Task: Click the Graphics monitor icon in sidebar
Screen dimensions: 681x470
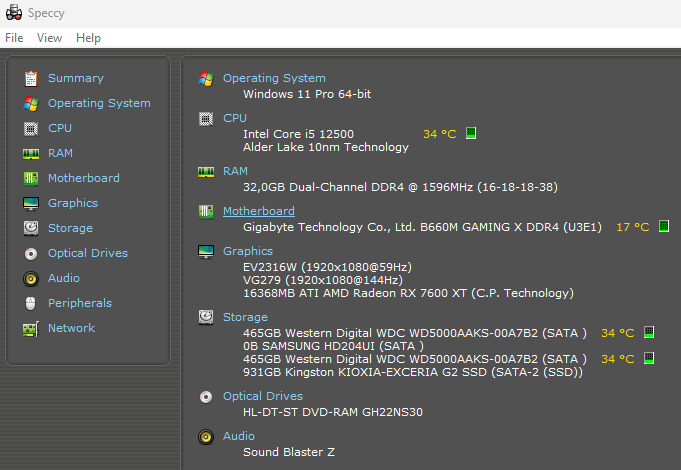Action: (x=31, y=204)
